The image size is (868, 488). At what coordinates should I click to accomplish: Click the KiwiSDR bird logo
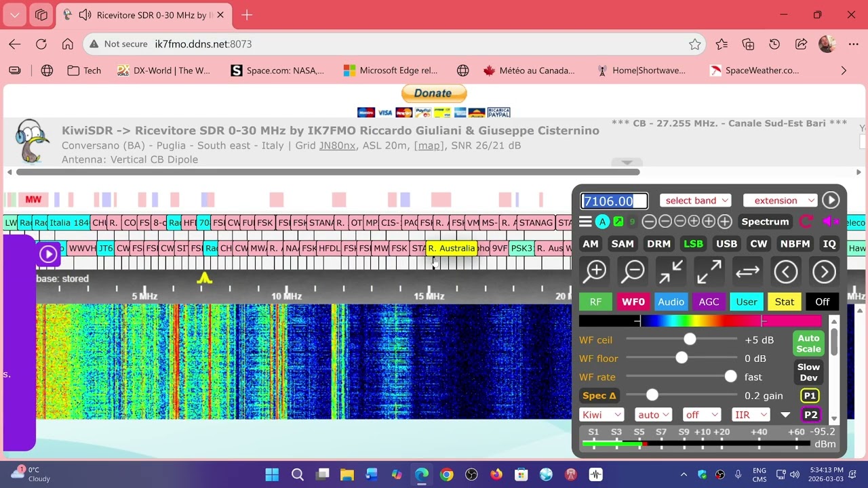[x=32, y=141]
